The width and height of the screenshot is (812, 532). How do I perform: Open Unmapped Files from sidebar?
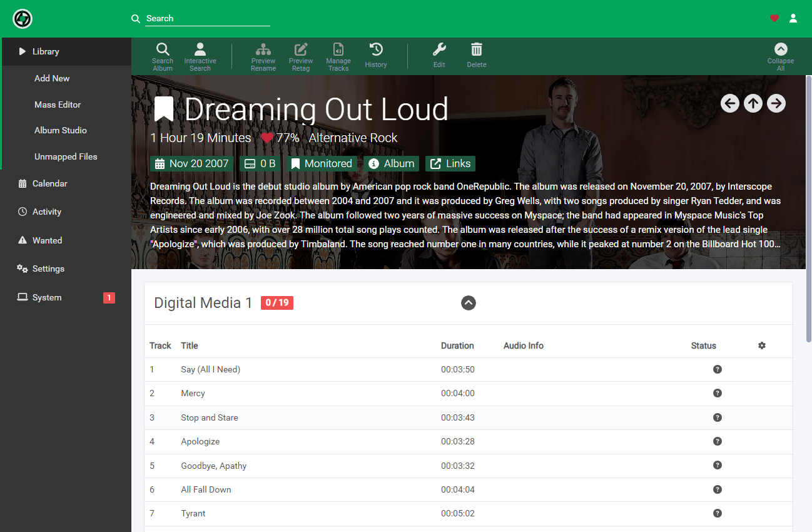coord(66,156)
